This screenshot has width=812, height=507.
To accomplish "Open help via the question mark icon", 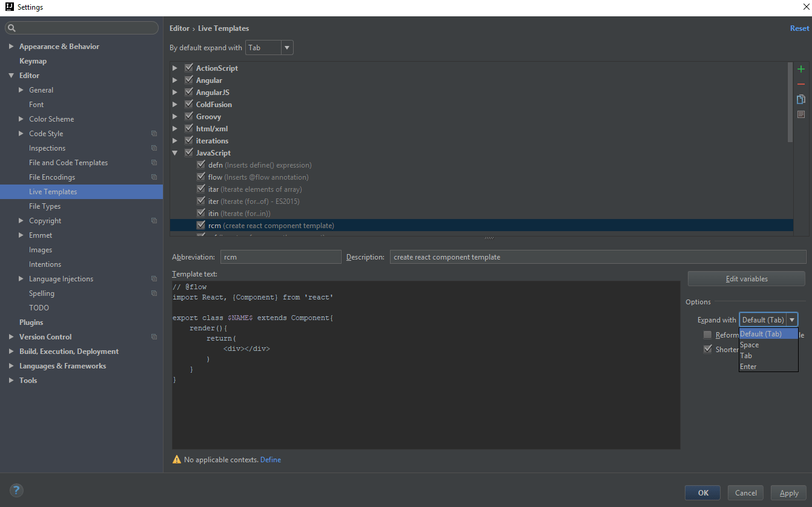I will coord(16,490).
